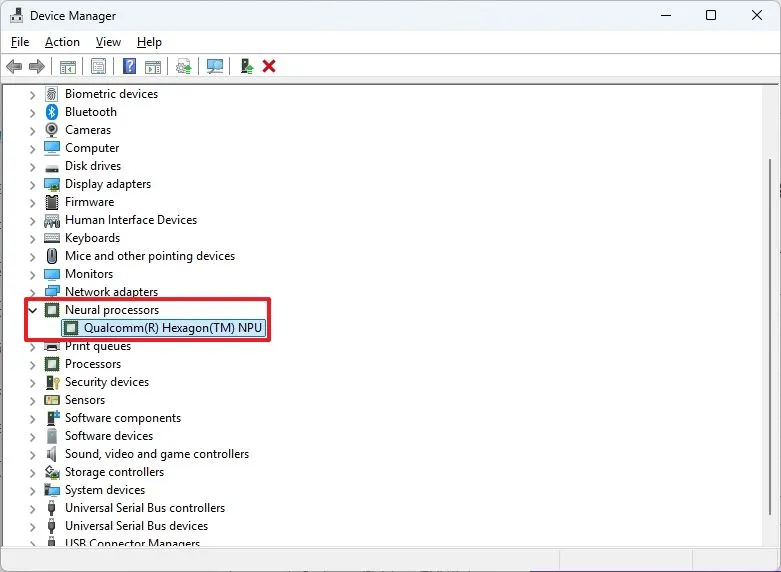Select the Monitors category label
The height and width of the screenshot is (572, 781).
point(89,274)
